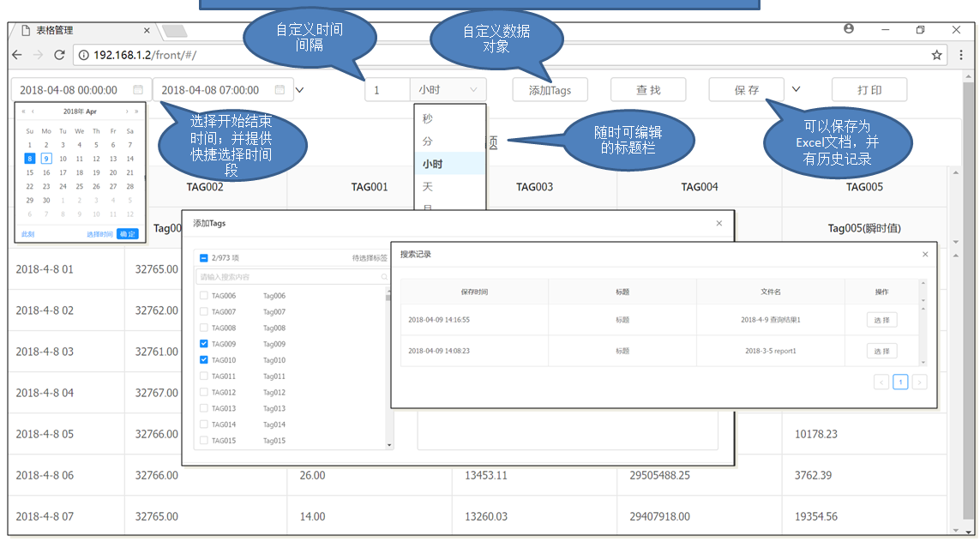Check the TAG008 checkbox
Viewport: 980px width, 542px height.
(x=204, y=328)
